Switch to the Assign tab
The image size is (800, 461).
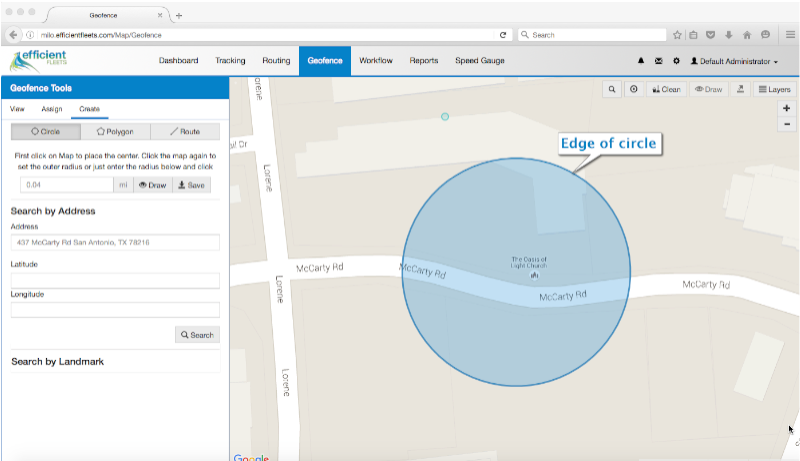point(52,109)
